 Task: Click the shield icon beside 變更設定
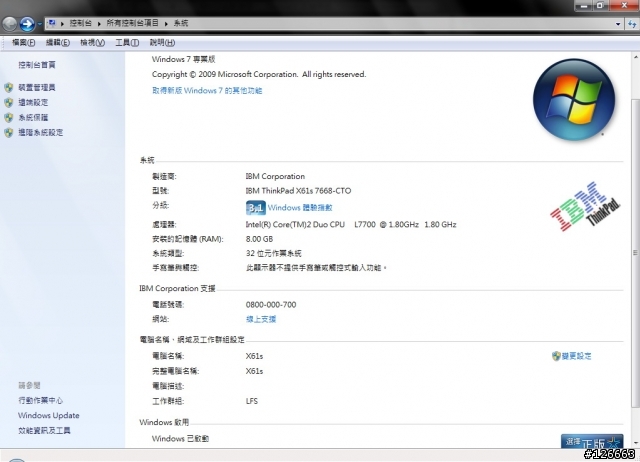pos(556,356)
